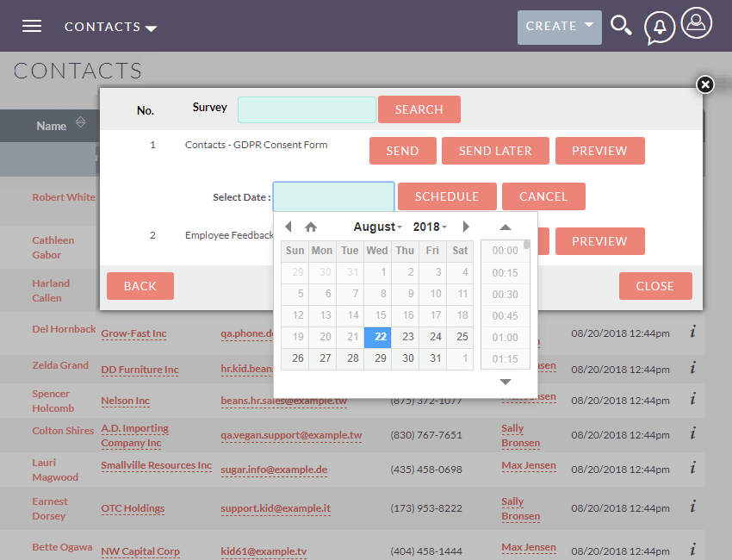Click the Search survey button
This screenshot has width=732, height=560.
[x=419, y=109]
